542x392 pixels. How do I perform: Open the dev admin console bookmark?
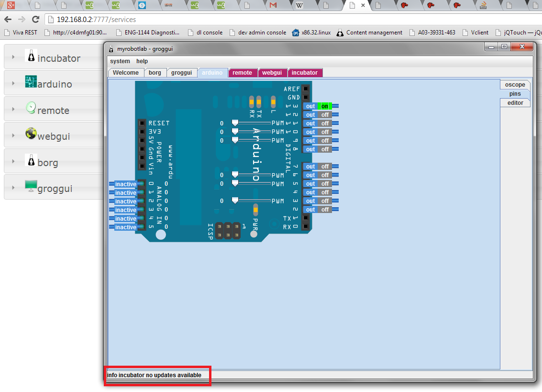pos(258,33)
